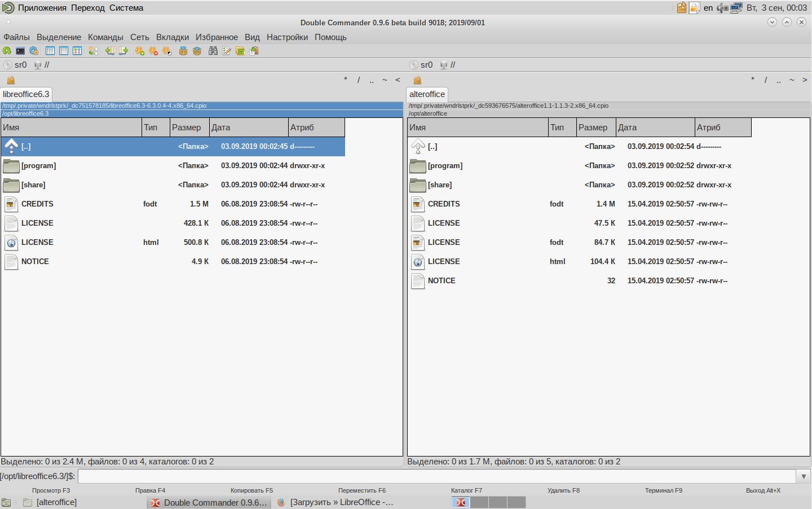Image resolution: width=812 pixels, height=509 pixels.
Task: Go home with left panel '~' button
Action: (385, 80)
